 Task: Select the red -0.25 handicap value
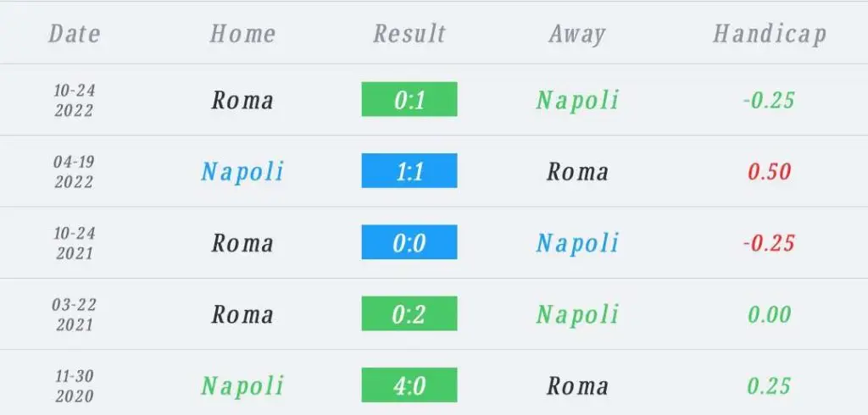coord(769,243)
